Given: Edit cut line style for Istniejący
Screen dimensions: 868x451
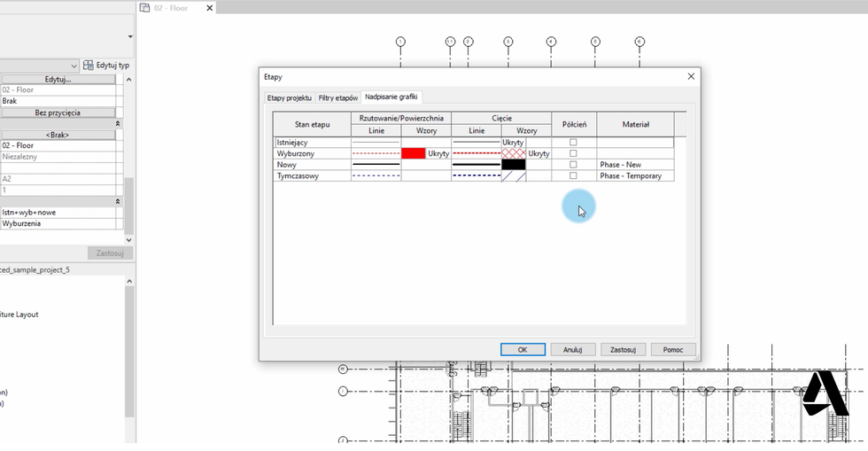Looking at the screenshot, I should coord(477,143).
